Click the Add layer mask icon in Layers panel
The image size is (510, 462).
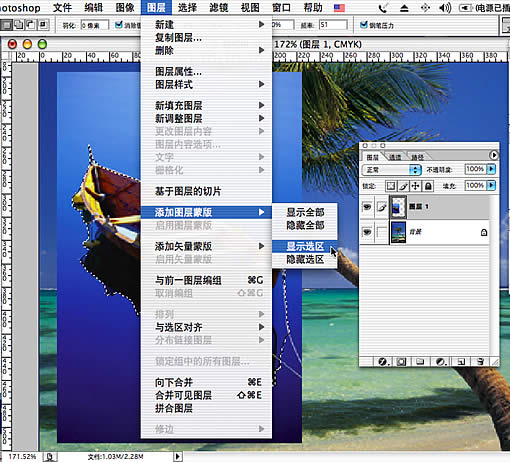401,362
